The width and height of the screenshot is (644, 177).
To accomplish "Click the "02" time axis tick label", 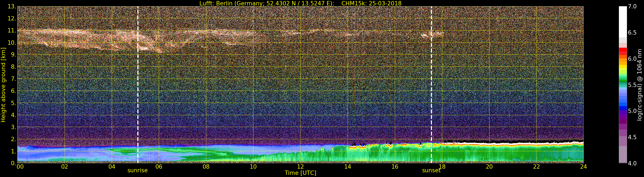I will click(65, 167).
